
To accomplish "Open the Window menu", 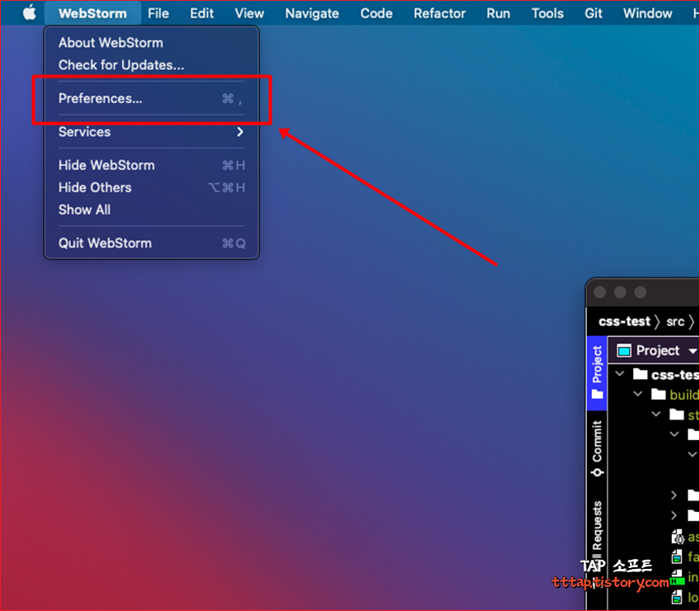I will click(x=647, y=13).
